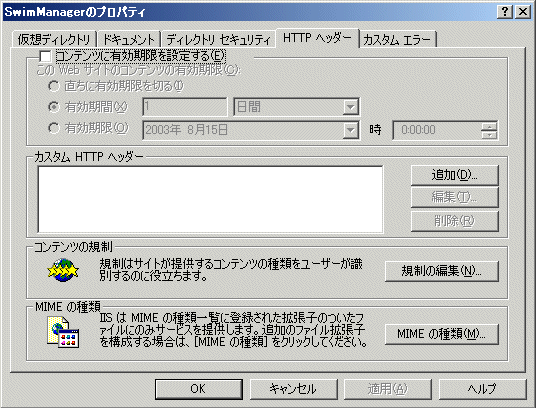This screenshot has width=536, height=408.
Task: Select the HTTP ヘッダー tab
Action: click(318, 38)
